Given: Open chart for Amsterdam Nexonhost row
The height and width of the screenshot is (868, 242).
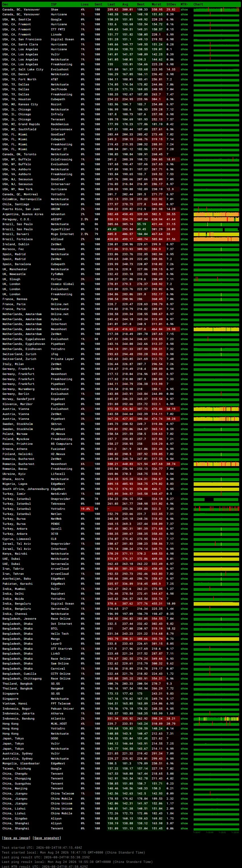Looking at the screenshot, I should [216, 329].
